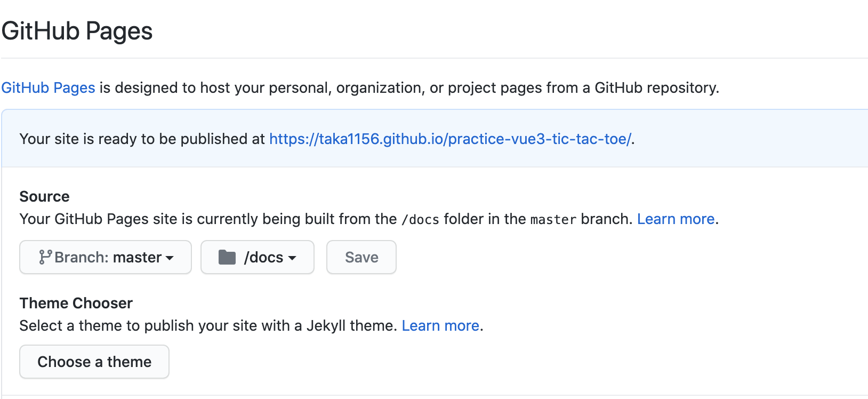Click the Save button
This screenshot has width=868, height=399.
[361, 257]
